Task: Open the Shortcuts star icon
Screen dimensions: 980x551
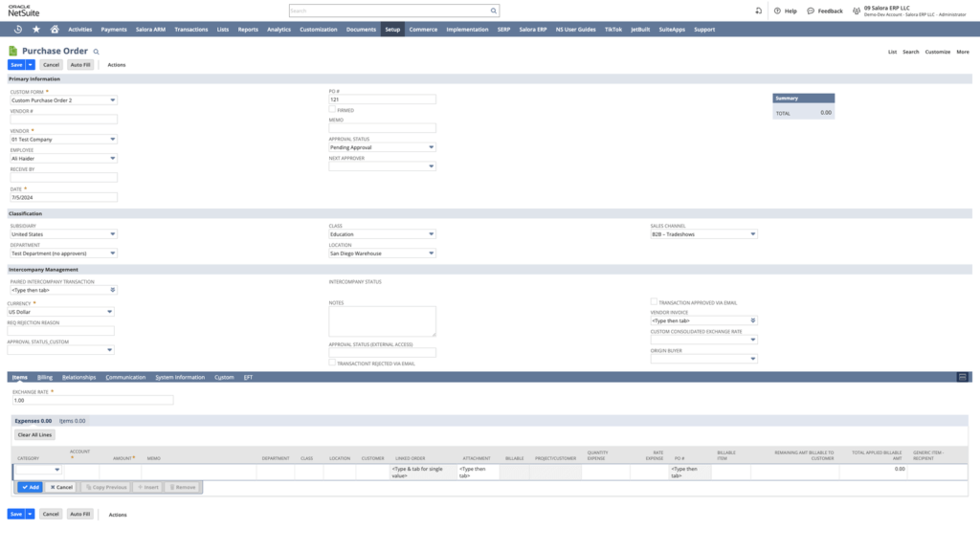Action: [x=36, y=30]
